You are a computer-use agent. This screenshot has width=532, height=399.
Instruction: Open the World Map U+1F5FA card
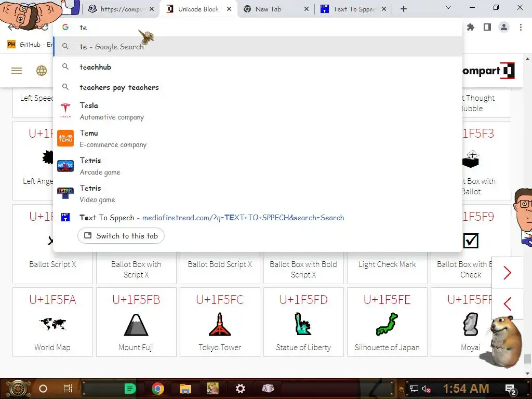52,322
